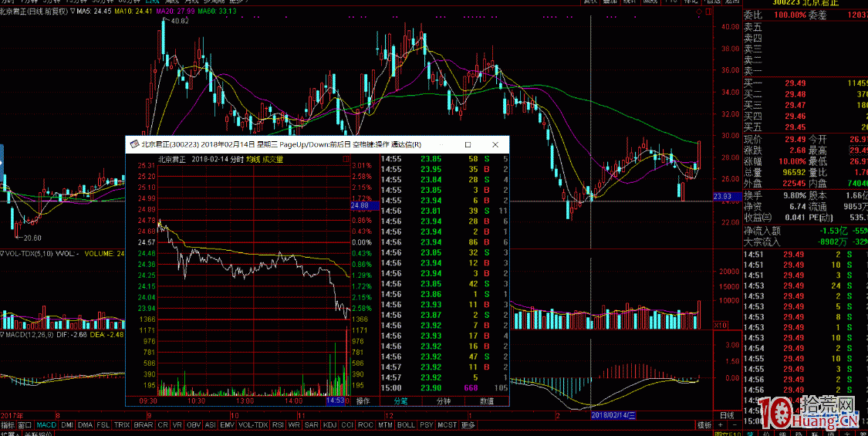Select the DMI indicator tab
Image resolution: width=868 pixels, height=436 pixels.
click(67, 425)
